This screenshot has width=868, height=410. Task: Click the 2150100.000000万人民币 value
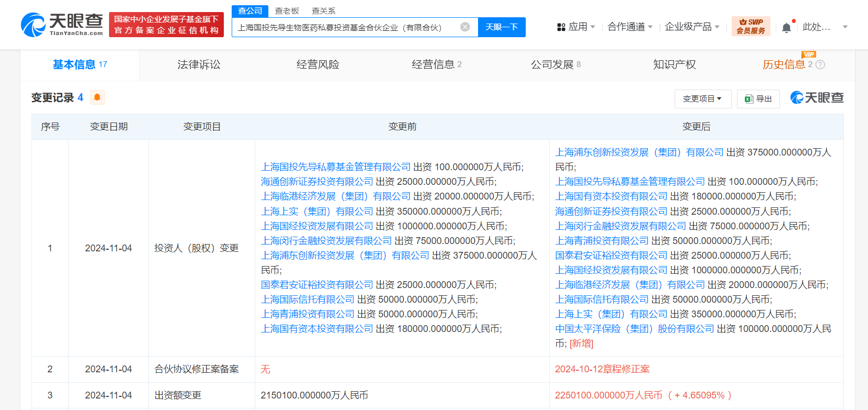tap(314, 395)
